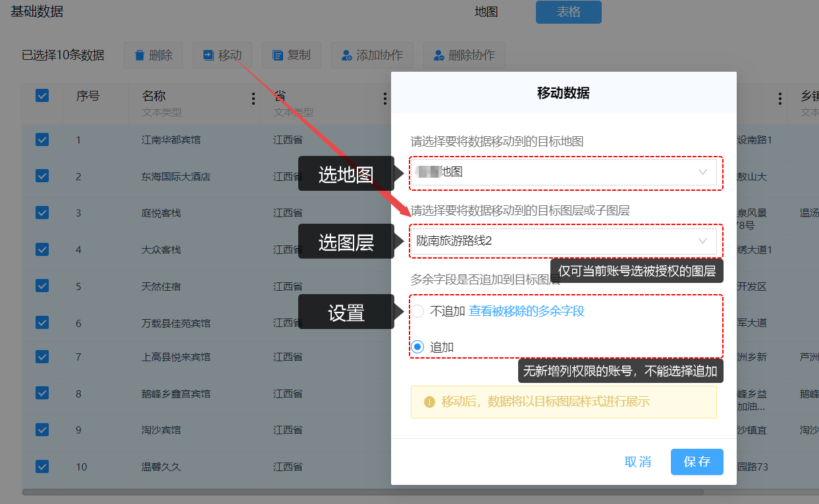
Task: Switch to the 地图 tab
Action: (487, 12)
